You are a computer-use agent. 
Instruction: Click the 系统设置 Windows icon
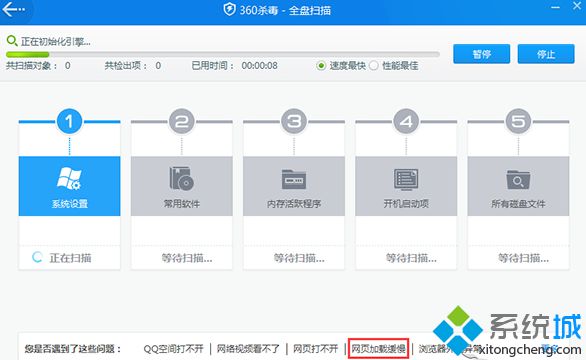pyautogui.click(x=69, y=178)
